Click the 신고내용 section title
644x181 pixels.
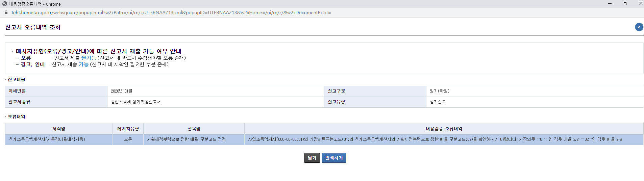pos(17,80)
